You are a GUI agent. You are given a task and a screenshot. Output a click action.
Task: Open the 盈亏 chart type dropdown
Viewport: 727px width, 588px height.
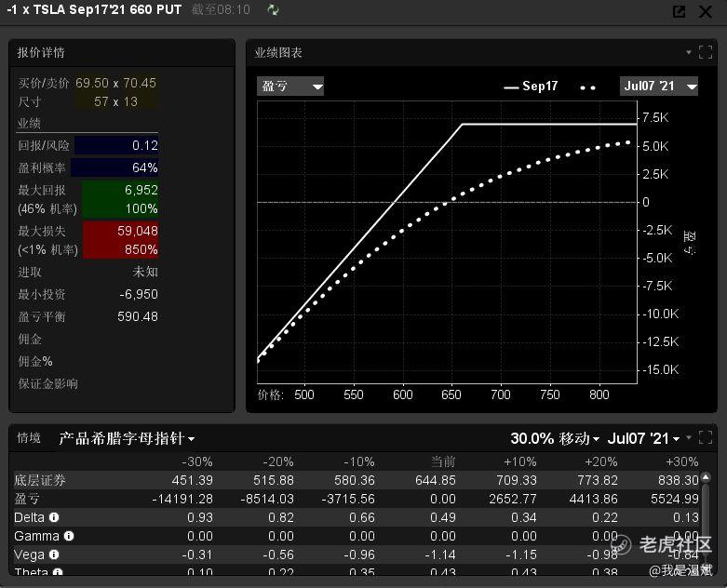pos(290,87)
